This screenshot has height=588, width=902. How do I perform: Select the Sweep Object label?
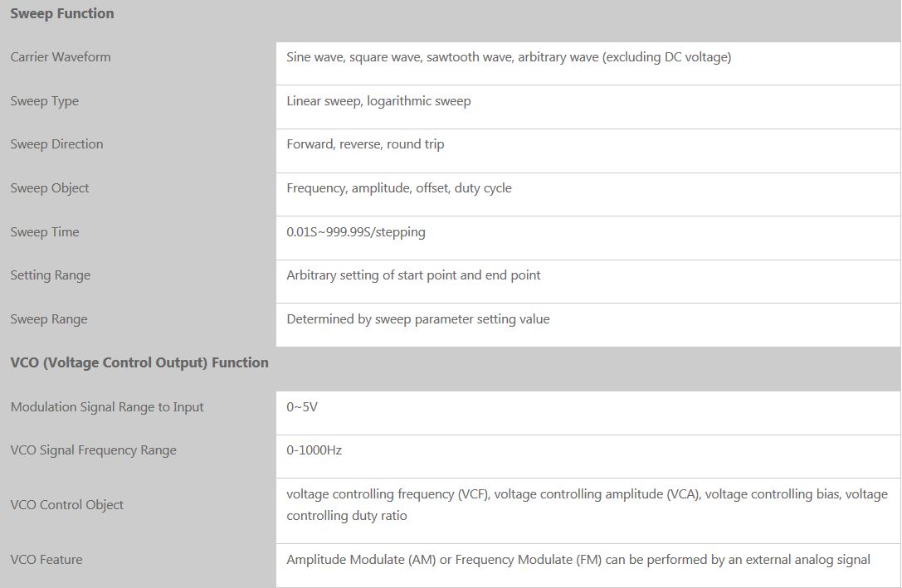tap(50, 188)
